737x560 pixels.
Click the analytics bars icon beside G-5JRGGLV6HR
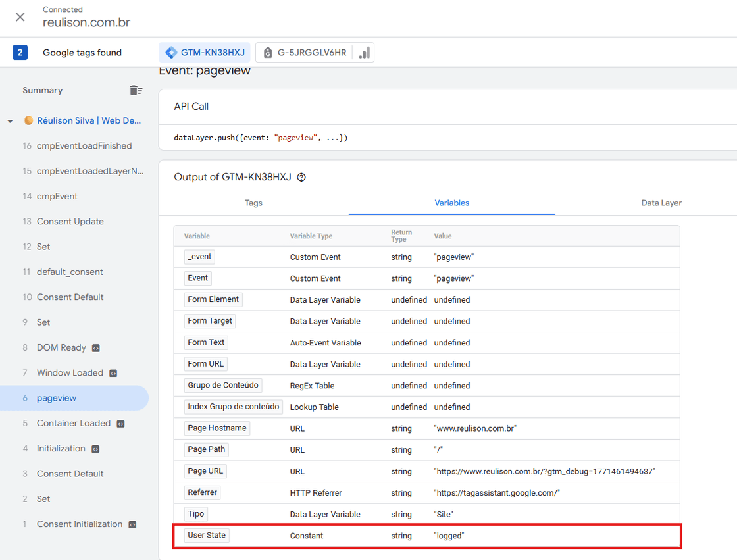coord(364,53)
